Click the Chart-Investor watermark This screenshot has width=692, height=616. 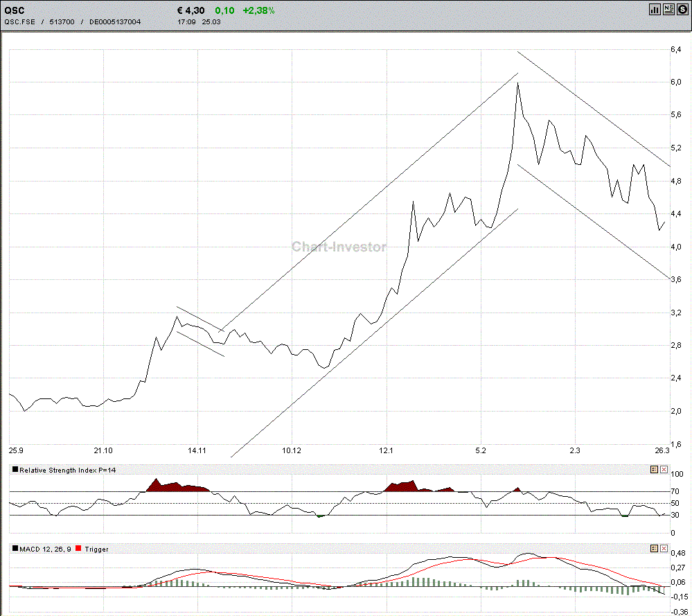[x=339, y=247]
